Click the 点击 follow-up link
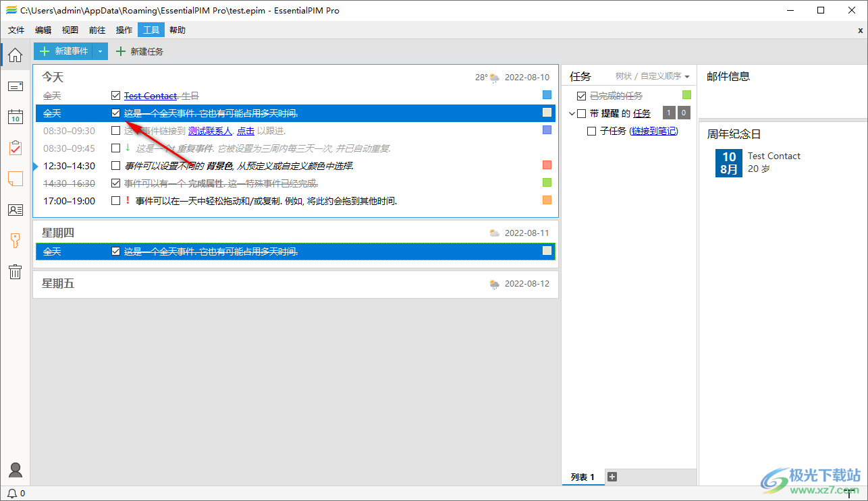 246,130
